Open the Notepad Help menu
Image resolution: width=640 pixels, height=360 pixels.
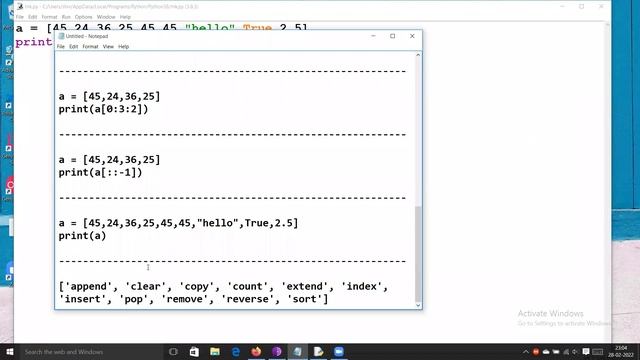pos(124,47)
